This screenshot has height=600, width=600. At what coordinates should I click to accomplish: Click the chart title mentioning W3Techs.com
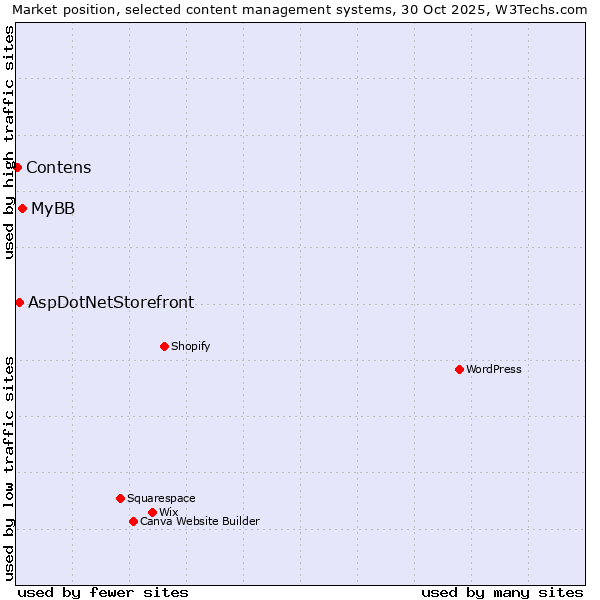point(299,9)
